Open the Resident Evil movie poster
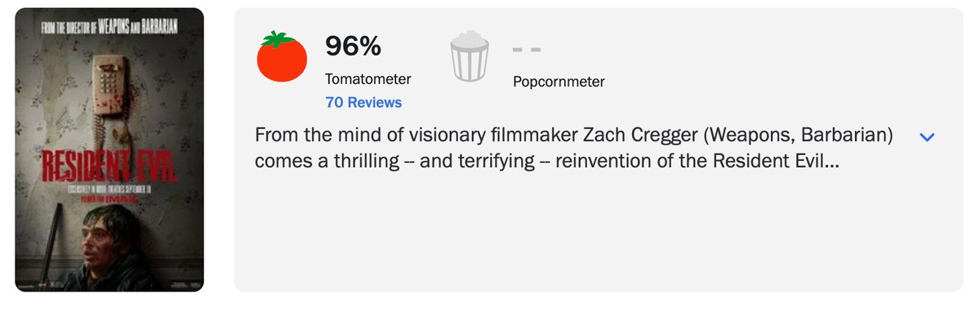 [x=109, y=149]
